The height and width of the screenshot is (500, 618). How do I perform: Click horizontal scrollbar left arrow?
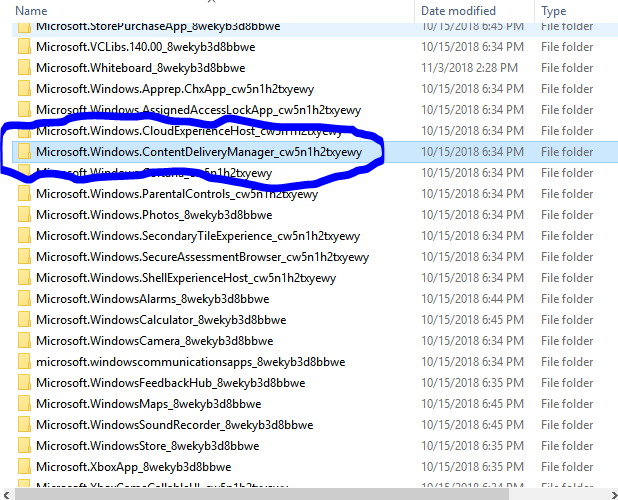pos(7,494)
